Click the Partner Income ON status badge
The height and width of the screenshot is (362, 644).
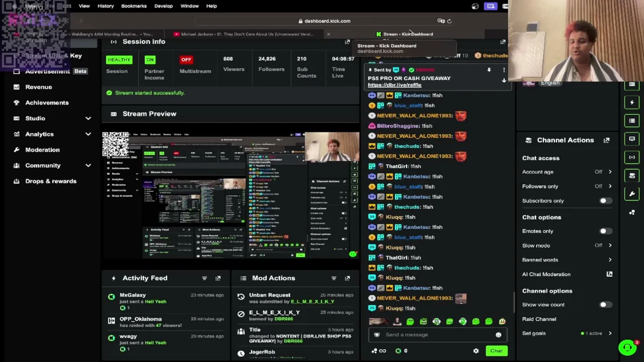[x=150, y=60]
